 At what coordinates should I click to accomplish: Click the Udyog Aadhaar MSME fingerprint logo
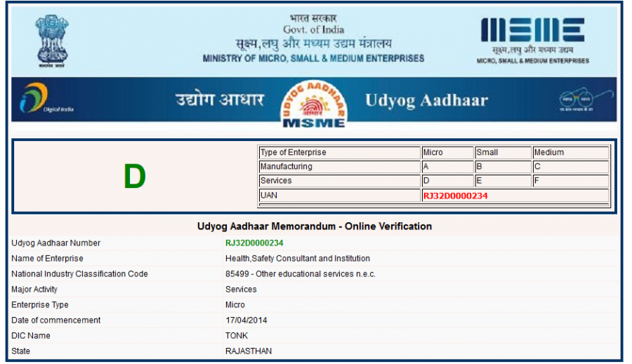313,103
